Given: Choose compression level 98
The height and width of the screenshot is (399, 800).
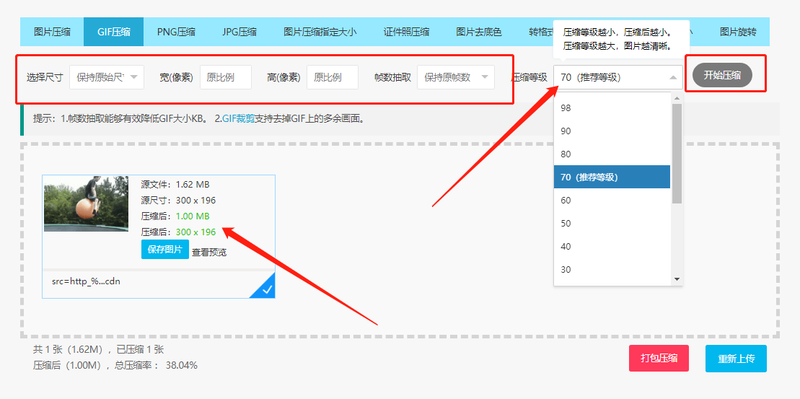Looking at the screenshot, I should click(612, 108).
